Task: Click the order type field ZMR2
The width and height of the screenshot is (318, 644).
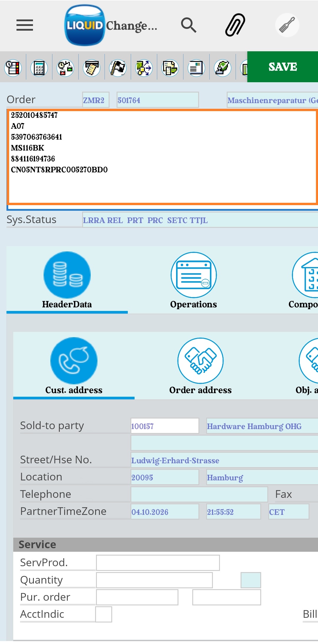Action: pos(96,100)
